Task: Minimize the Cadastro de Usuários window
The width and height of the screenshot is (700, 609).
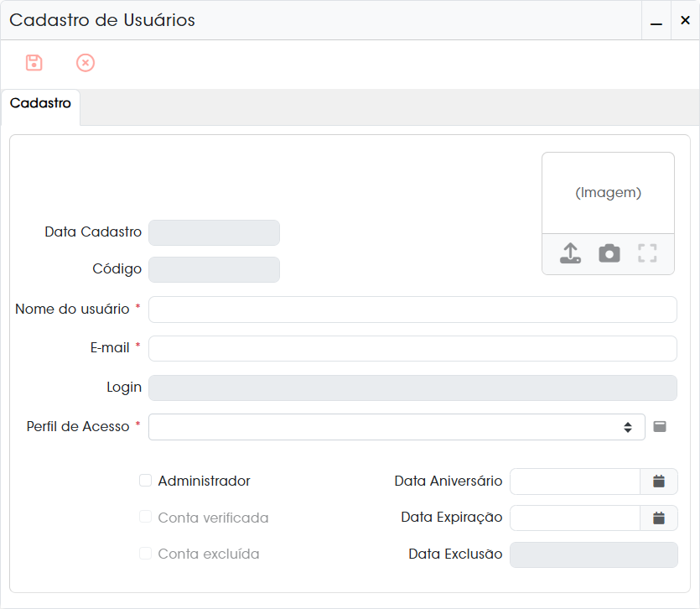Action: click(x=656, y=21)
